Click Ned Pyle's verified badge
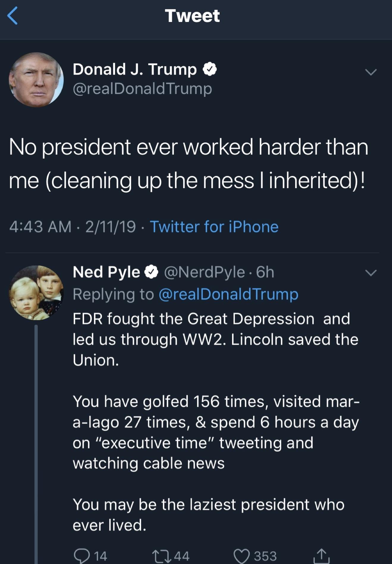This screenshot has width=392, height=564. (x=151, y=272)
